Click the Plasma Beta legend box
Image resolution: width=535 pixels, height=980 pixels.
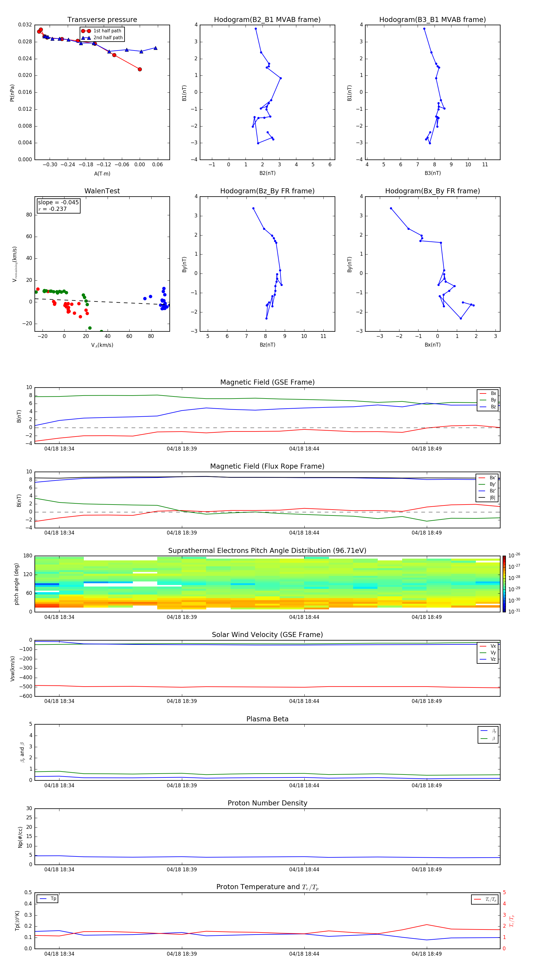pos(488,735)
